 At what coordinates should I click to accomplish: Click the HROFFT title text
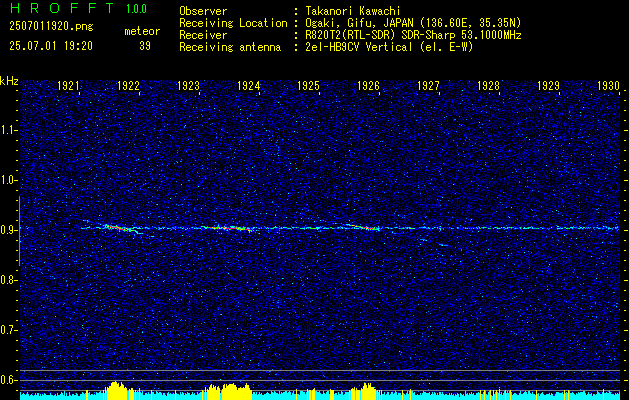click(62, 8)
